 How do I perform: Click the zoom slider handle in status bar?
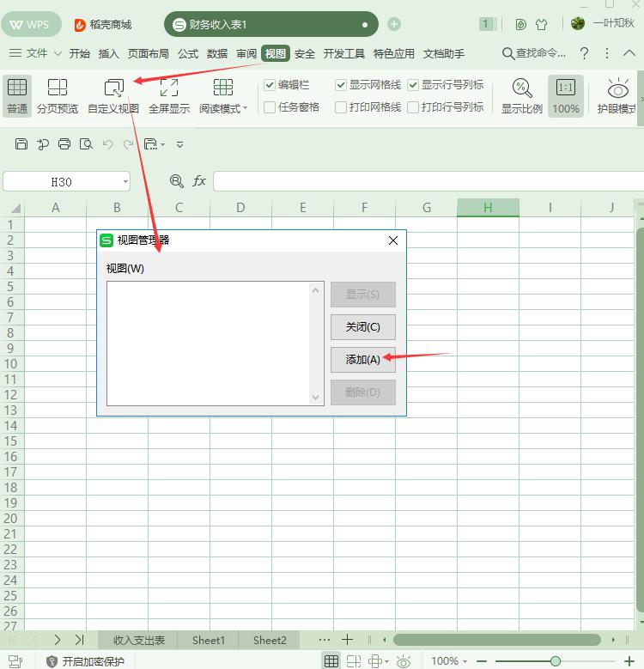[556, 661]
